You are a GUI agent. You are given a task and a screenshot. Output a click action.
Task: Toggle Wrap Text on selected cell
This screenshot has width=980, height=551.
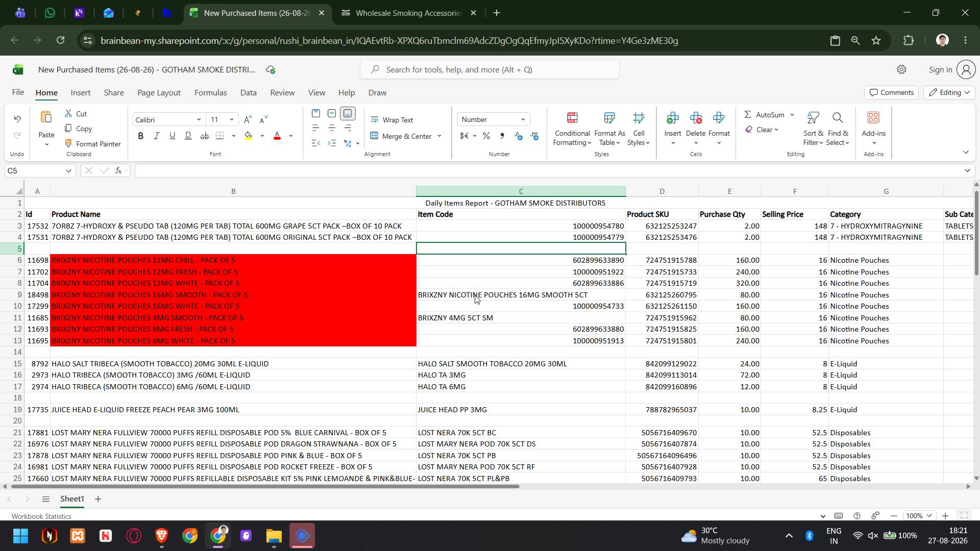[392, 120]
